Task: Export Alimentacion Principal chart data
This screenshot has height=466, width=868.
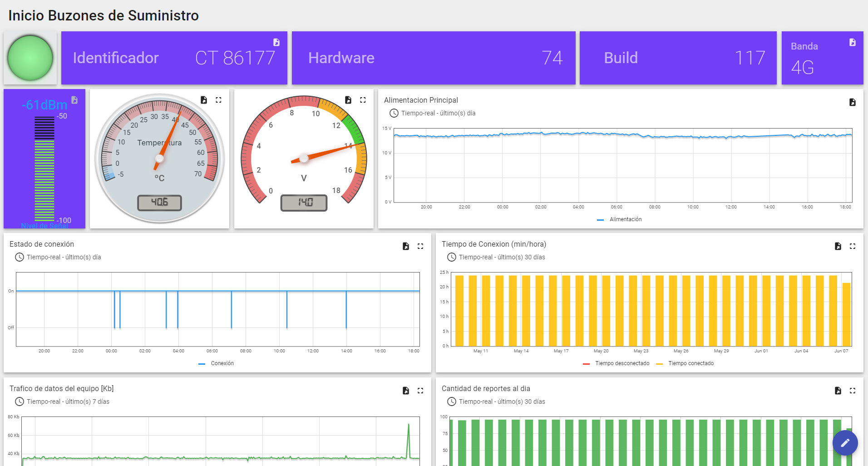Action: tap(852, 102)
